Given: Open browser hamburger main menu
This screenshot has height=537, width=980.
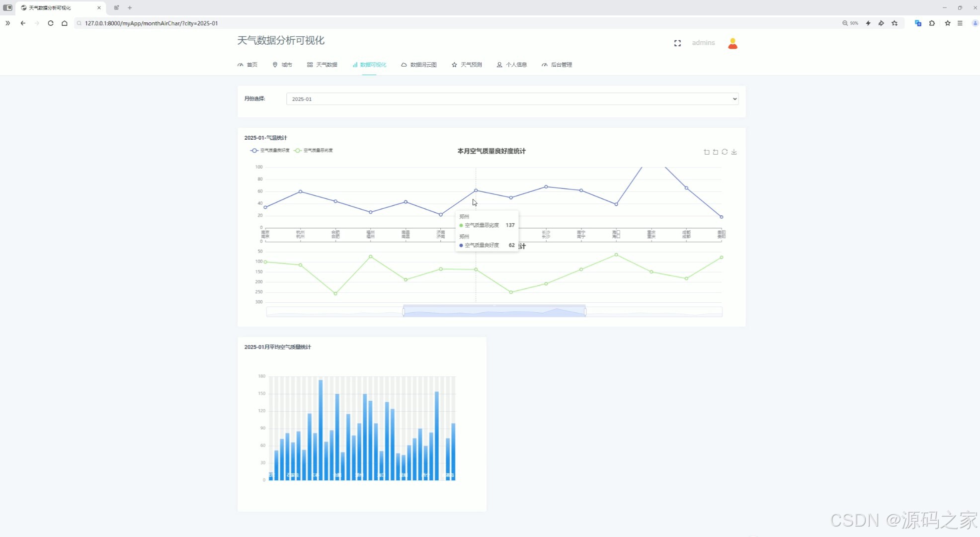Looking at the screenshot, I should click(960, 23).
